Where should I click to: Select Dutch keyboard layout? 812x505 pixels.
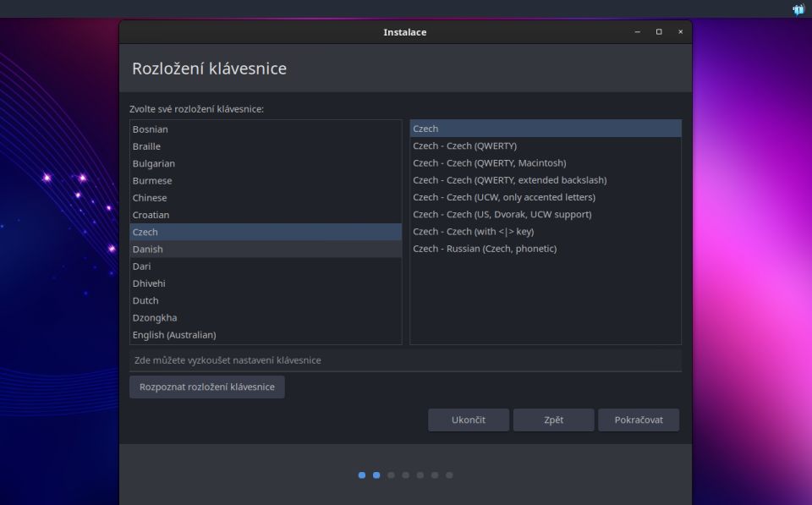[266, 300]
